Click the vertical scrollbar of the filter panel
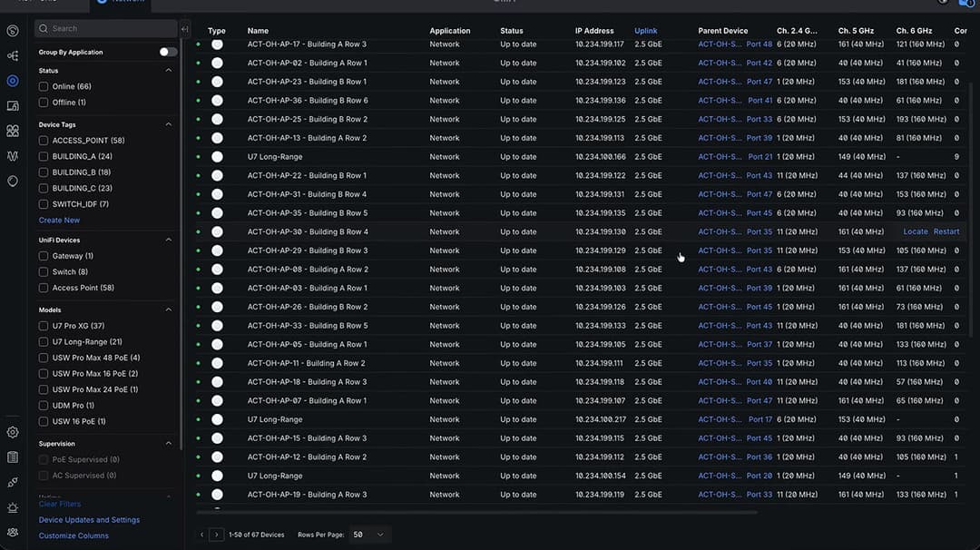980x550 pixels. (181, 244)
